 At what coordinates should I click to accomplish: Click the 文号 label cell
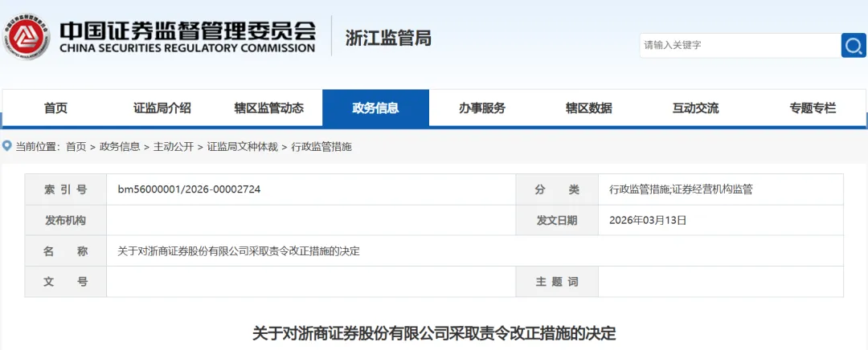click(65, 282)
